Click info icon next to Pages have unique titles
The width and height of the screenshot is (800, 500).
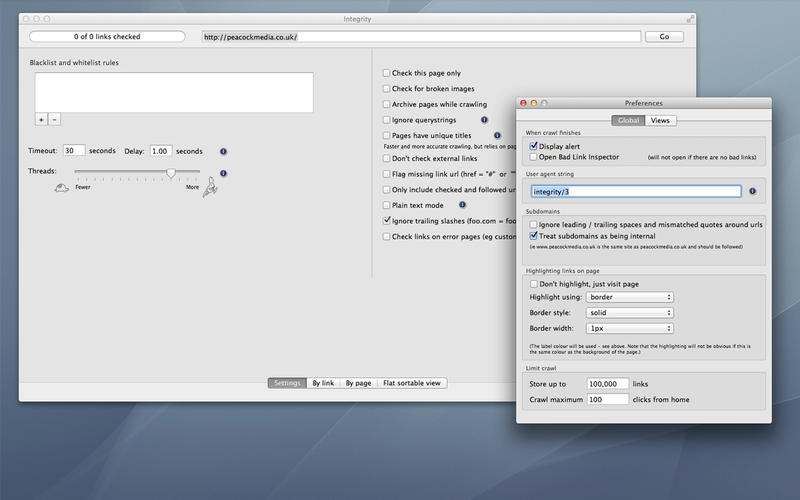(497, 135)
